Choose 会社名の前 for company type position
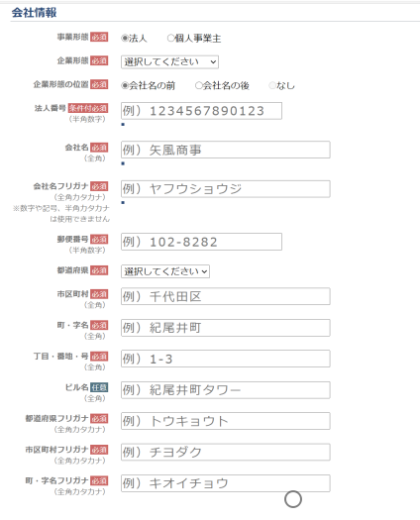Screen dimensions: 420x520 [125, 85]
